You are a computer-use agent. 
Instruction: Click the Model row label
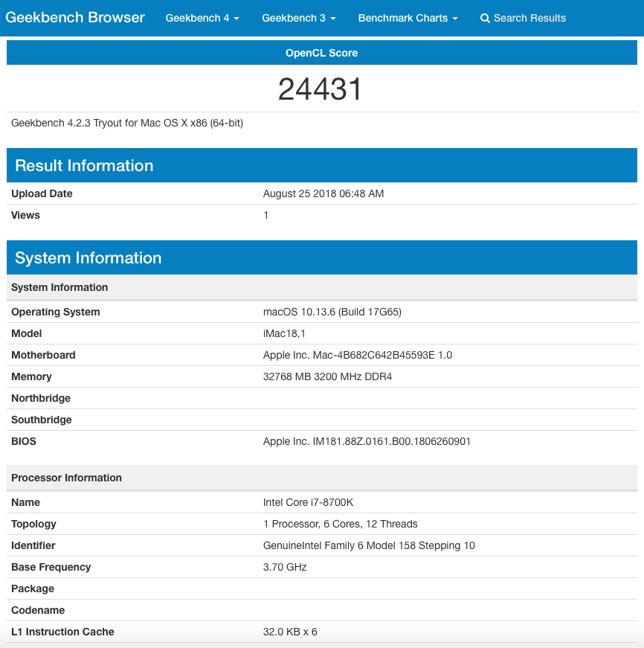[27, 333]
